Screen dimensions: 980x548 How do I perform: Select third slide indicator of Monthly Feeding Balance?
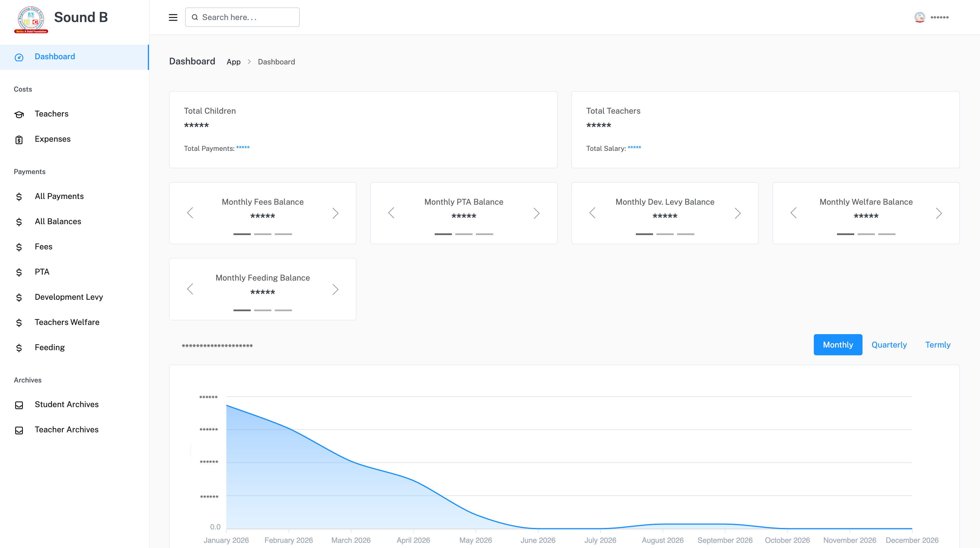pos(283,310)
